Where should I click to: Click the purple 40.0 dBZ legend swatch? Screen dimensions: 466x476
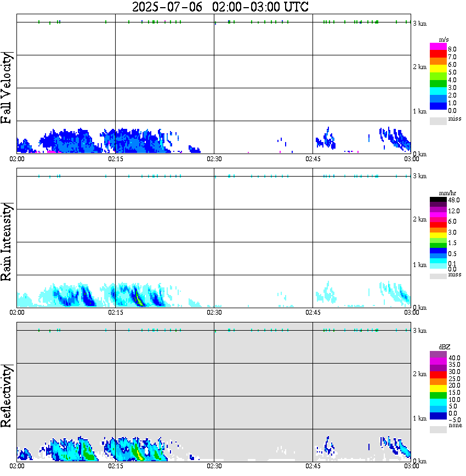[x=438, y=355]
